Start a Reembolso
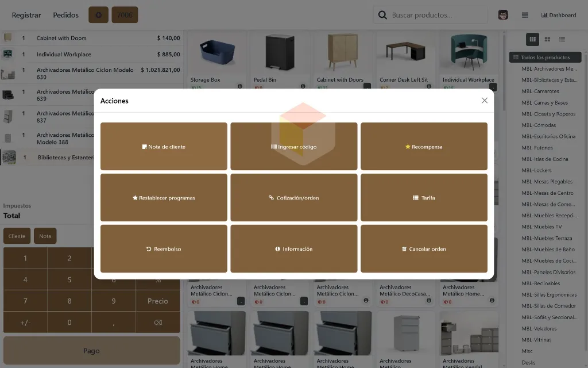The image size is (588, 368). coord(164,248)
